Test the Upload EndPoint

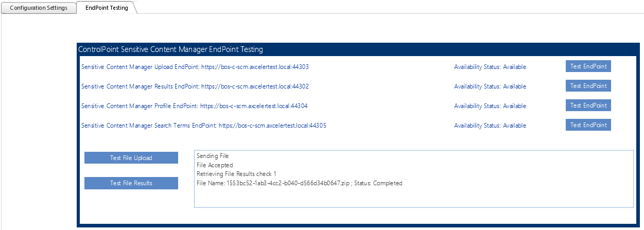[x=588, y=66]
